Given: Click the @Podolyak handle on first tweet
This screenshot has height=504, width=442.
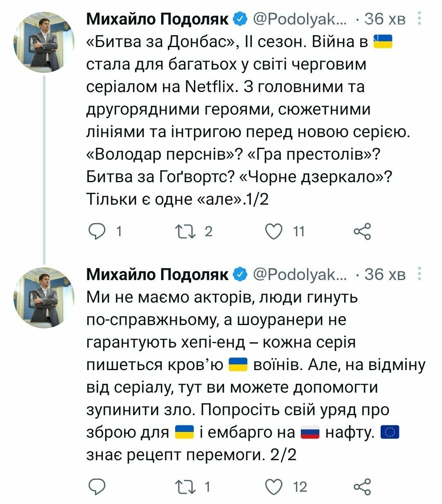Looking at the screenshot, I should click(300, 19).
